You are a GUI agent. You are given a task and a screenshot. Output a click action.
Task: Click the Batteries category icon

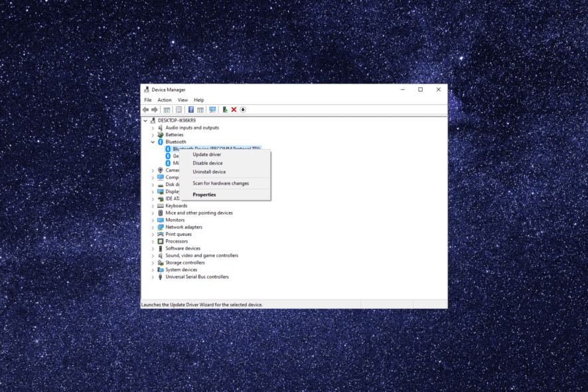point(161,135)
